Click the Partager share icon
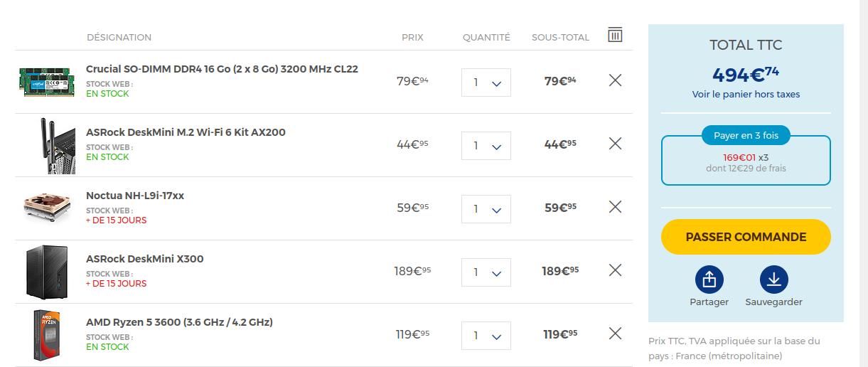Image resolution: width=868 pixels, height=367 pixels. click(x=709, y=280)
